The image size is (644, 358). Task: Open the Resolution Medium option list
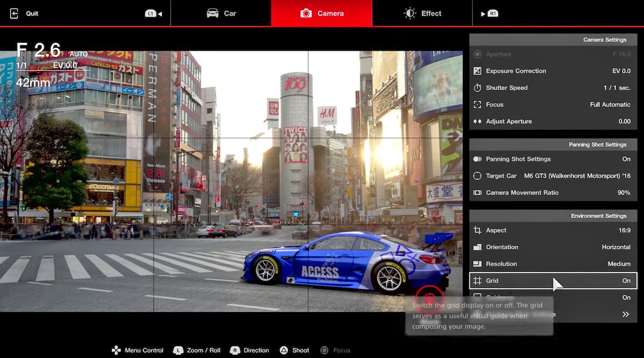point(619,264)
